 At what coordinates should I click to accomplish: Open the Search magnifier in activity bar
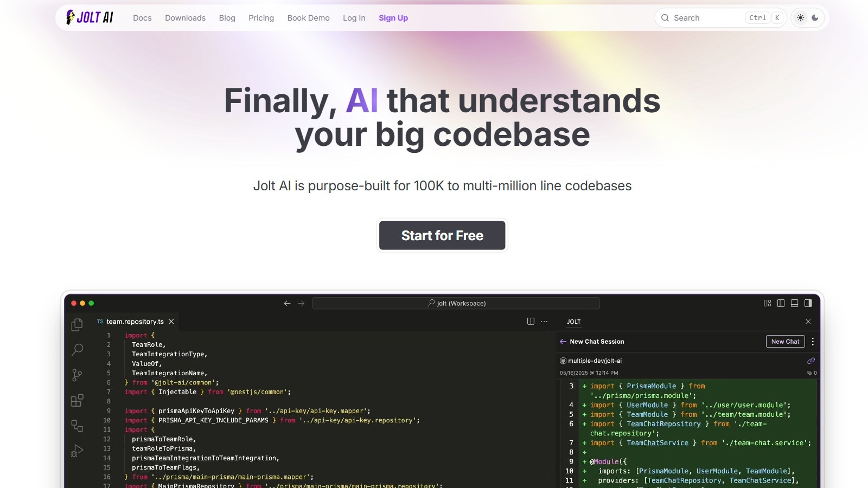point(77,350)
